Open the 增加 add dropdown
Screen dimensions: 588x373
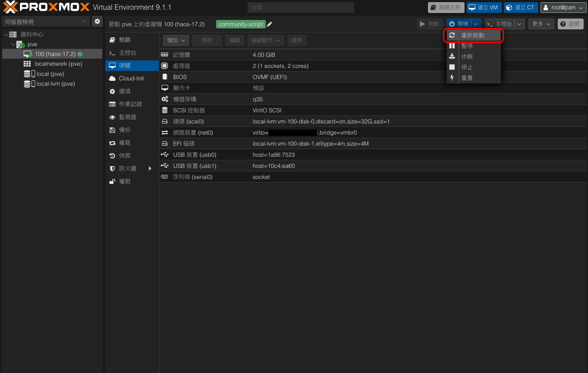[x=176, y=40]
